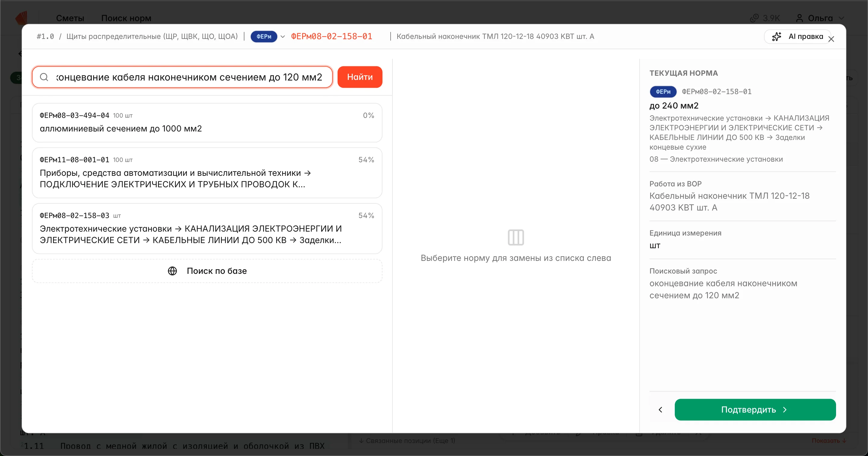This screenshot has width=868, height=456.
Task: Expand the Ольга account menu chevron
Action: click(x=841, y=18)
